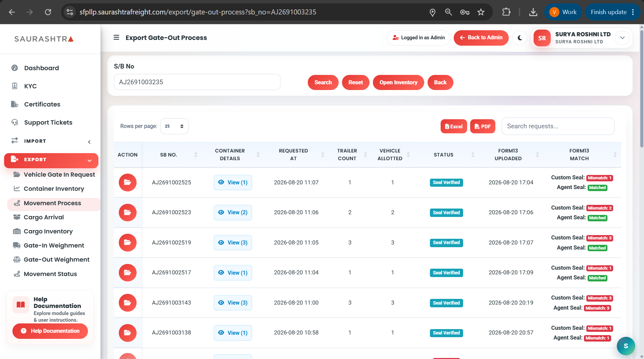This screenshot has width=644, height=359.
Task: Switch to dark mode with moon icon
Action: [520, 38]
